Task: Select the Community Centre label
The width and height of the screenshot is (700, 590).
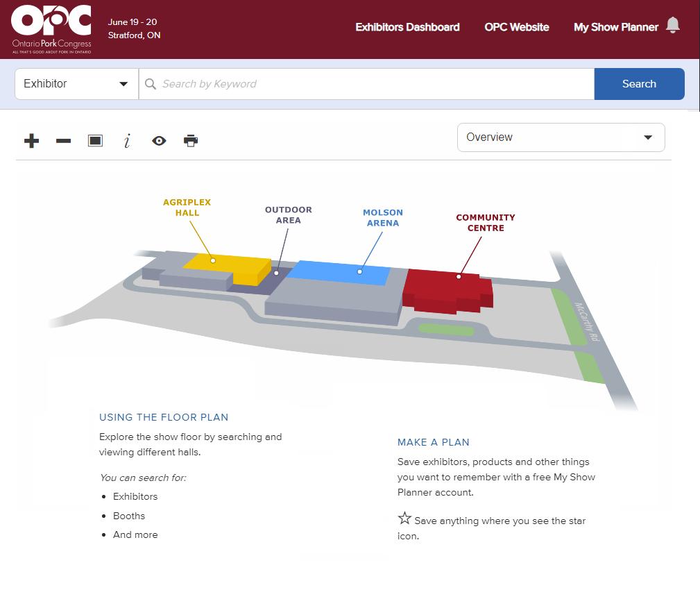Action: click(x=486, y=222)
